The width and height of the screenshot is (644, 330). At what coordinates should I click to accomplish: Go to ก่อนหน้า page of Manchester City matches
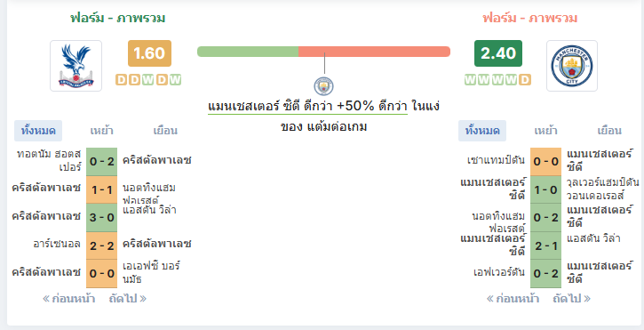513,298
